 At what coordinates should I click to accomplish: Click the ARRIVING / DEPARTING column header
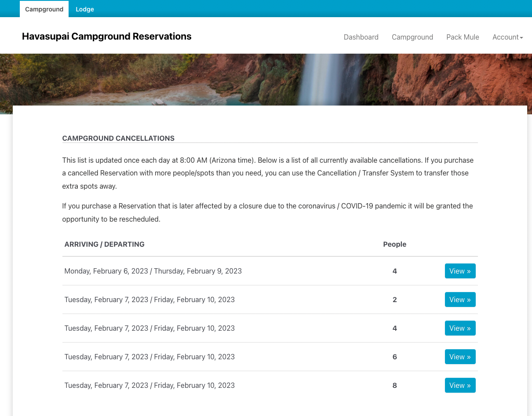105,244
